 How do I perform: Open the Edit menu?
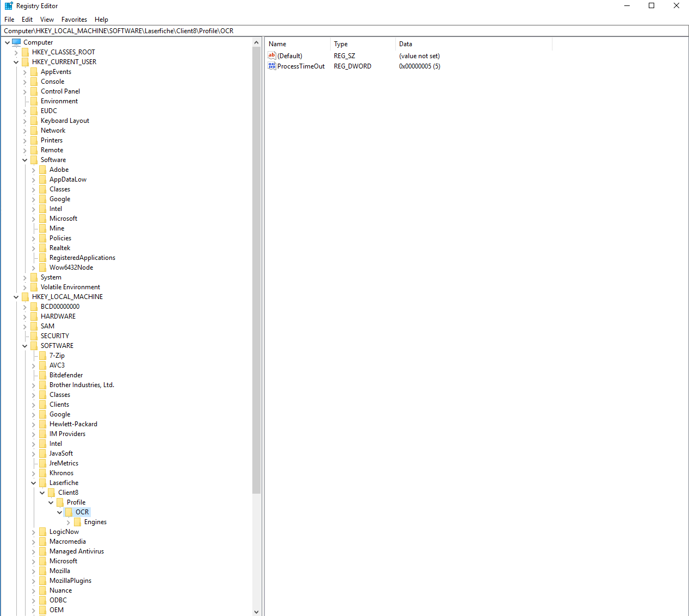(27, 20)
